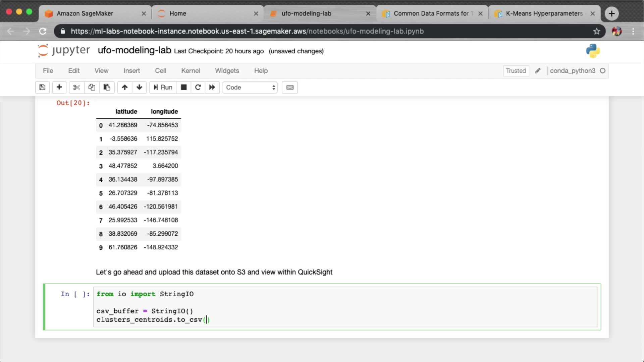Paste cells below icon
644x362 pixels.
[x=107, y=87]
